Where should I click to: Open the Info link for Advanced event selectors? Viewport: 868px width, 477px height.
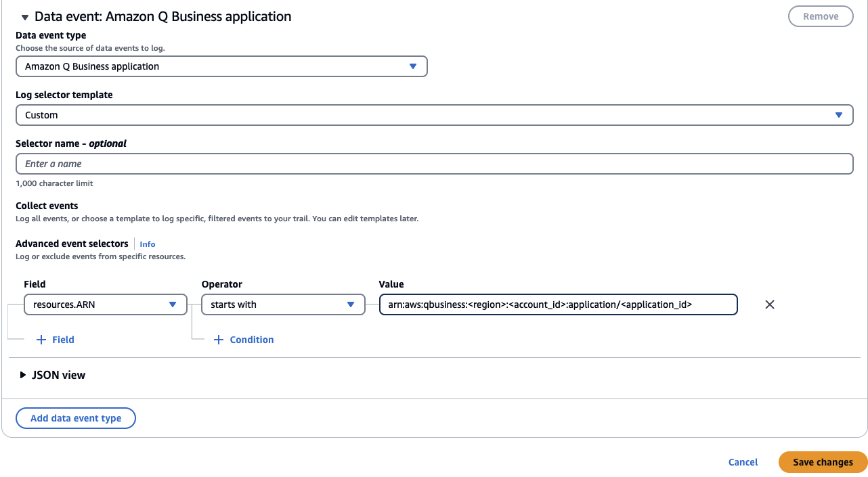click(147, 244)
